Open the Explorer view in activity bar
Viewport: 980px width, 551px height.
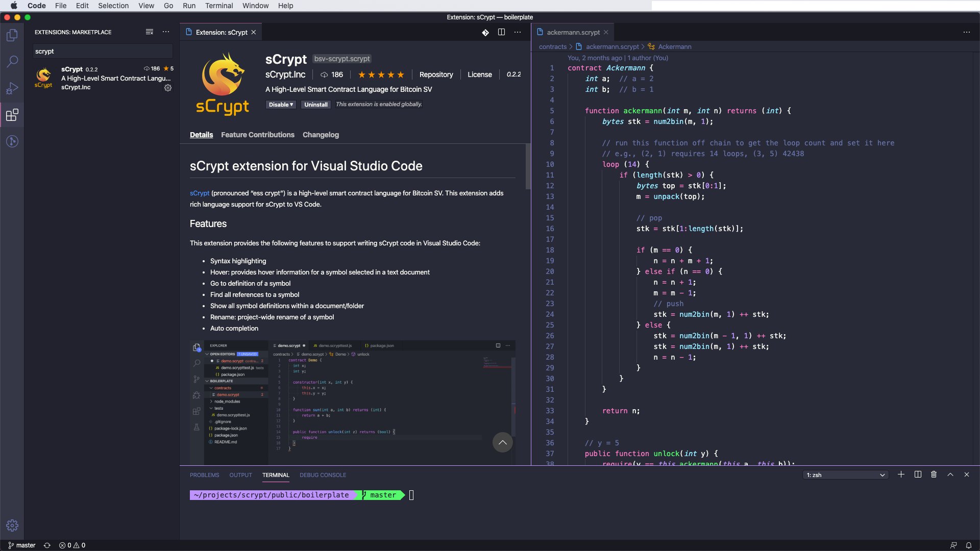click(x=12, y=35)
